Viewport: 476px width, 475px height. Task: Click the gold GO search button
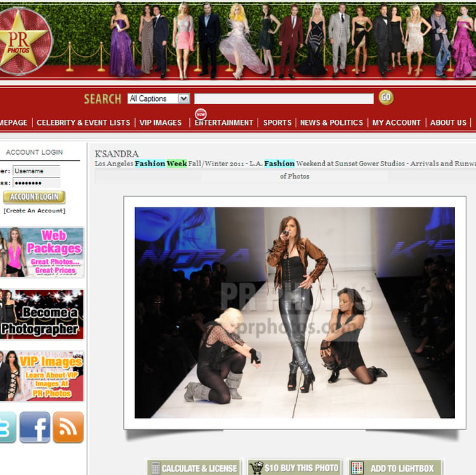point(386,98)
